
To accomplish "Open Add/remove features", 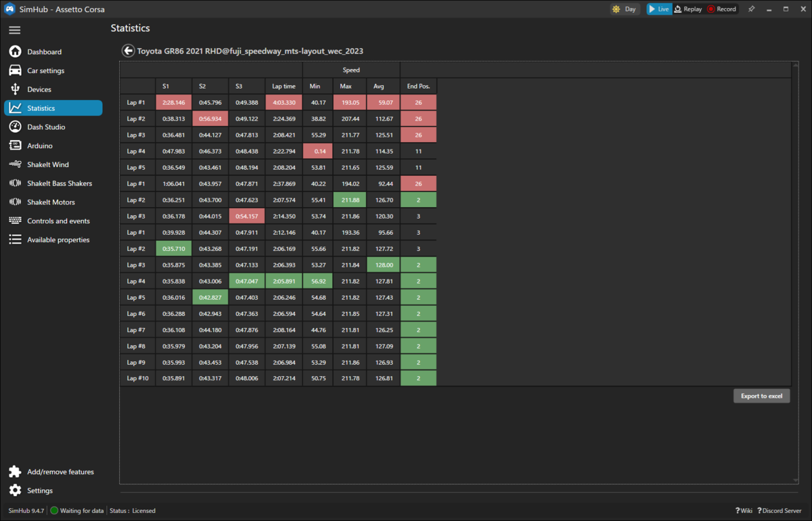I will pos(53,472).
